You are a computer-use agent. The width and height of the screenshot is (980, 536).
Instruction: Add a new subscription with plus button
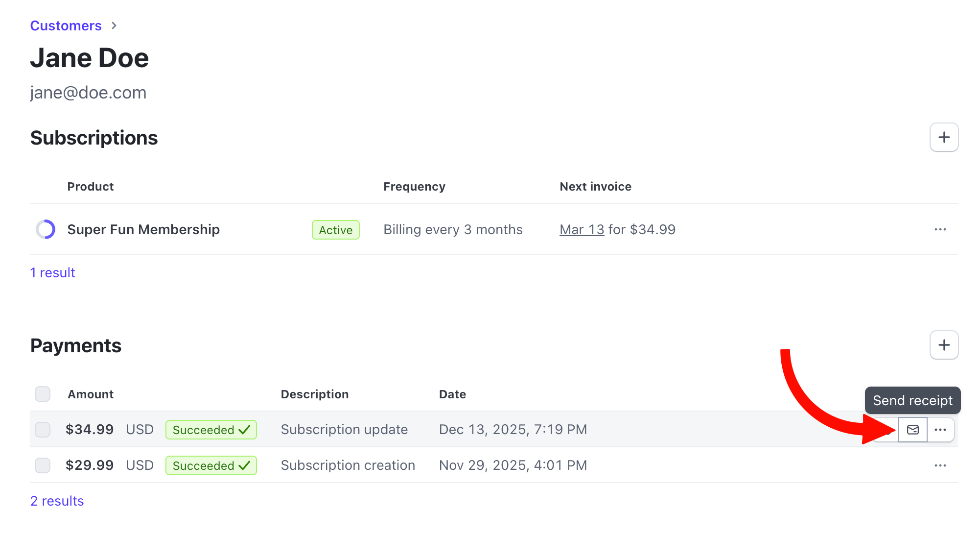point(944,137)
